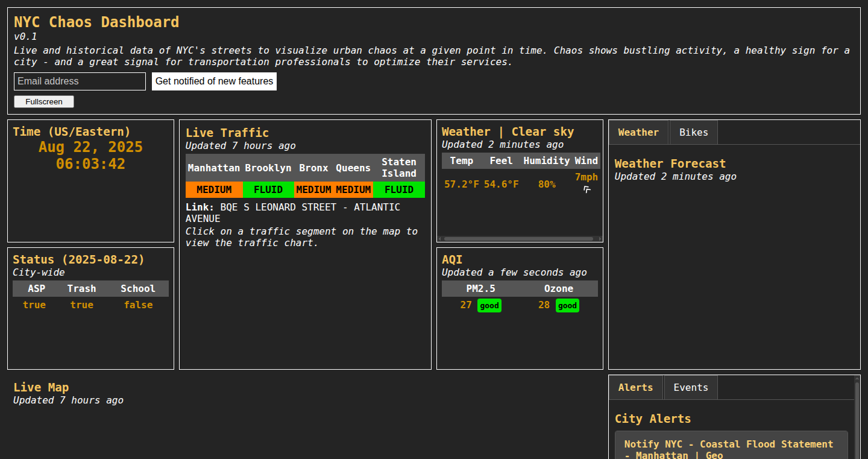
Task: Click the City Alerts heading
Action: coord(653,419)
